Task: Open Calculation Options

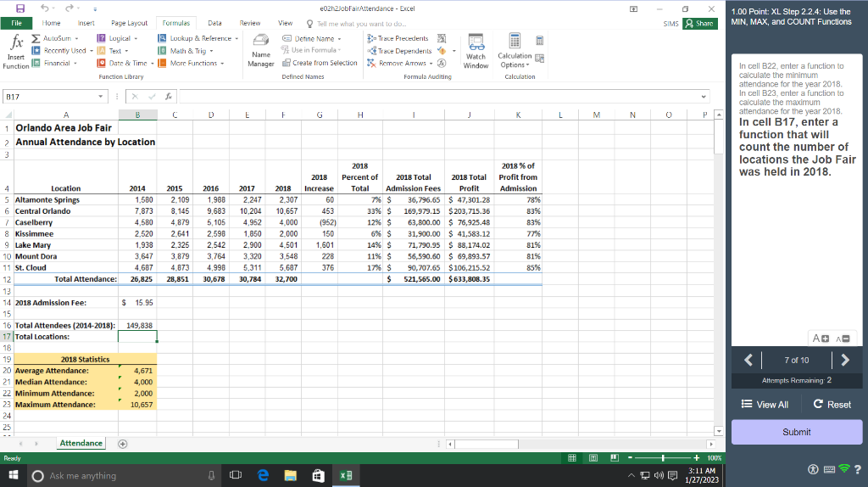Action: click(x=515, y=51)
